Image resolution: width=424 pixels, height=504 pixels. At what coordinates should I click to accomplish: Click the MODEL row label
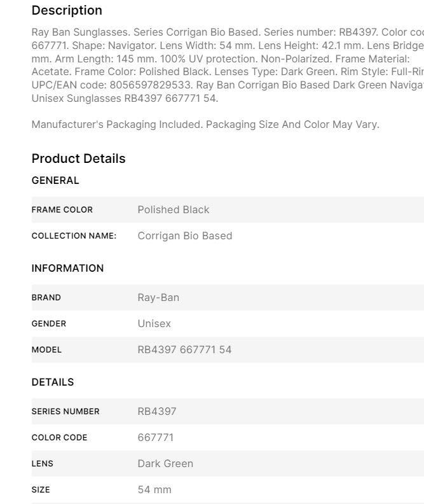tap(46, 350)
